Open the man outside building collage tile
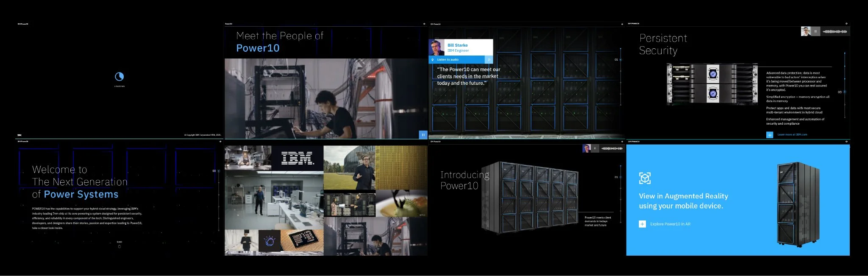This screenshot has width=868, height=276. click(x=349, y=167)
